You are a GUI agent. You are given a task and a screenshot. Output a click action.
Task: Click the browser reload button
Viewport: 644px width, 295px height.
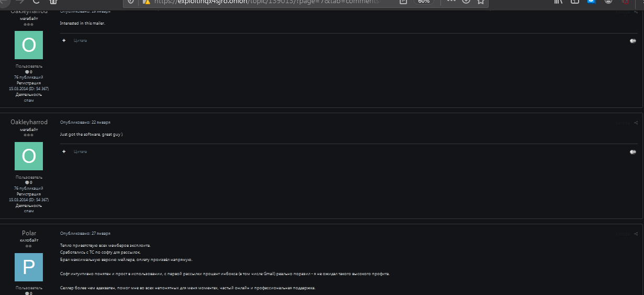point(37,2)
